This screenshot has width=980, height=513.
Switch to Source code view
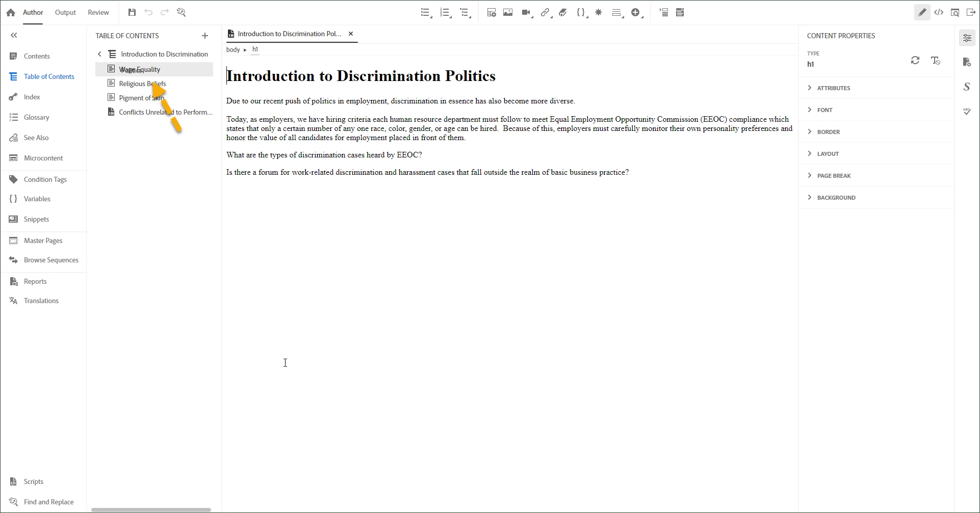[x=939, y=13]
